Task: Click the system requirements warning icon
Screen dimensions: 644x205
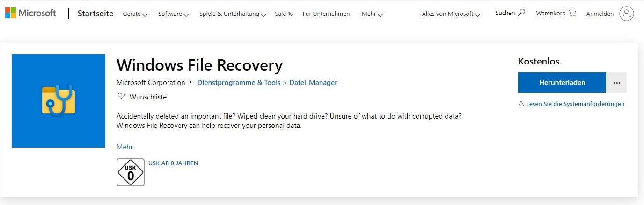Action: point(521,104)
